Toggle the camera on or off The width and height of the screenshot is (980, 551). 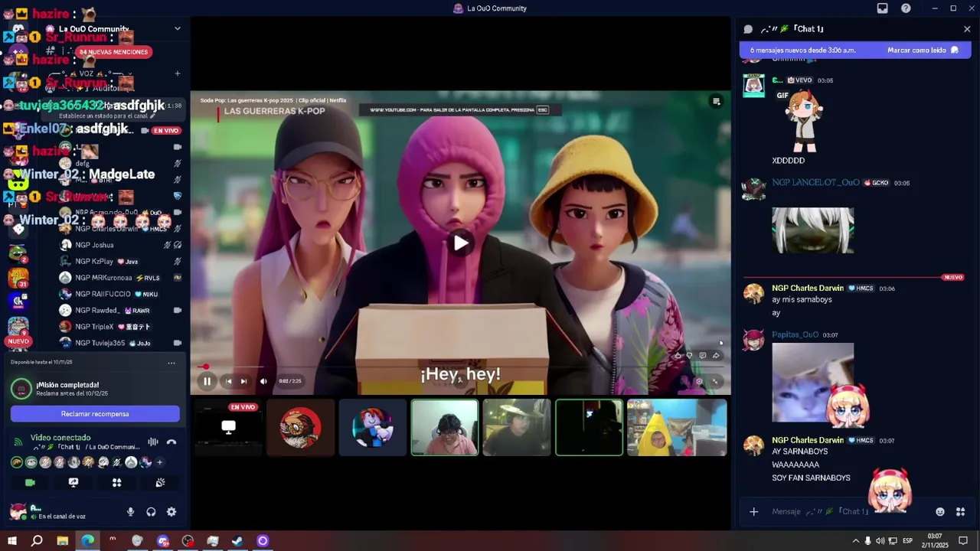point(30,482)
